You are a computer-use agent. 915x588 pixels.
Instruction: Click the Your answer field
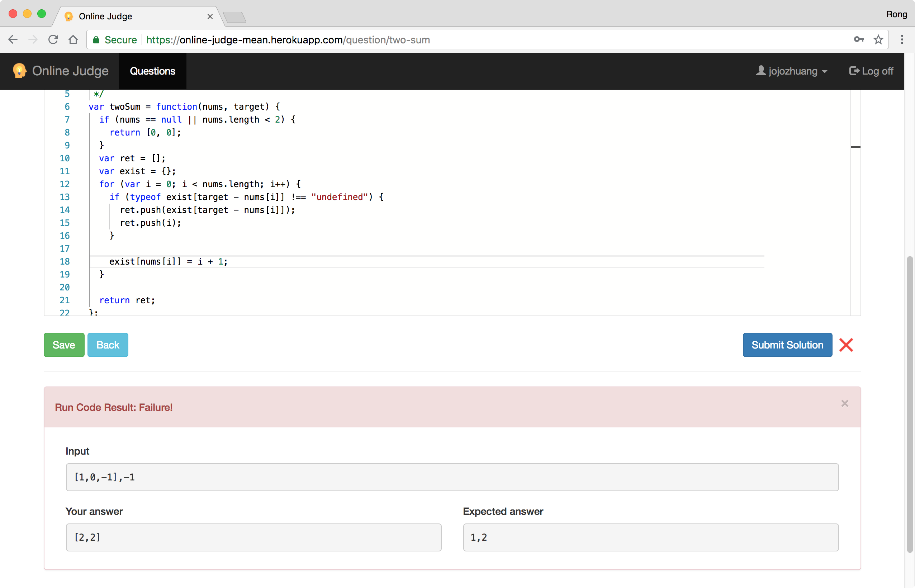tap(253, 537)
